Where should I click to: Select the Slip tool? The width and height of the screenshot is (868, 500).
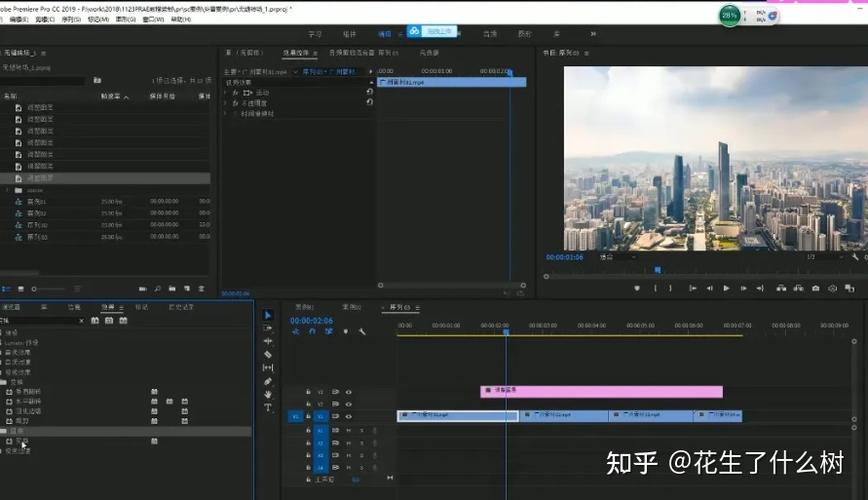268,368
